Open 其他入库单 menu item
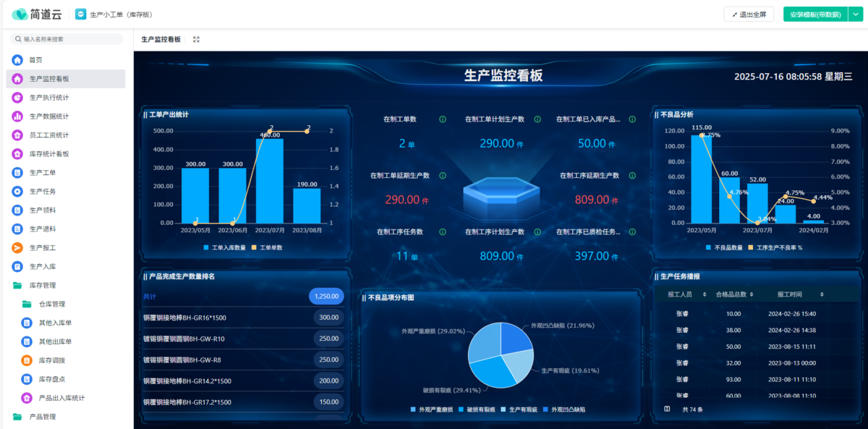The image size is (868, 429). pyautogui.click(x=55, y=323)
